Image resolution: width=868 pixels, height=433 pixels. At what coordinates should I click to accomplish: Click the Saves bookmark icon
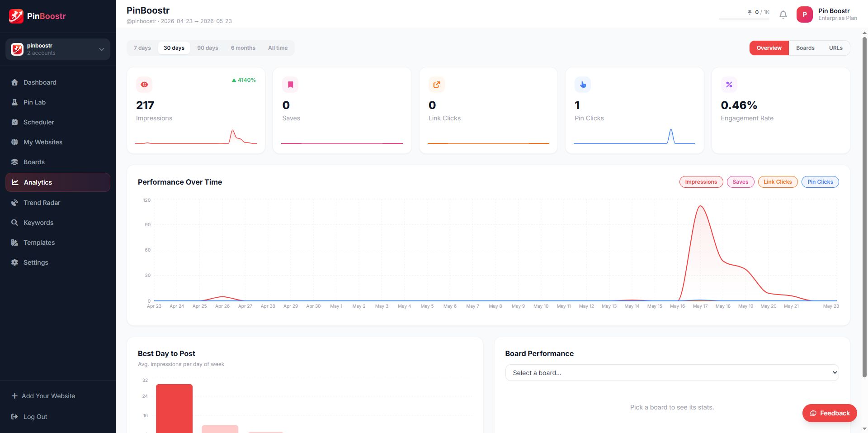click(290, 85)
